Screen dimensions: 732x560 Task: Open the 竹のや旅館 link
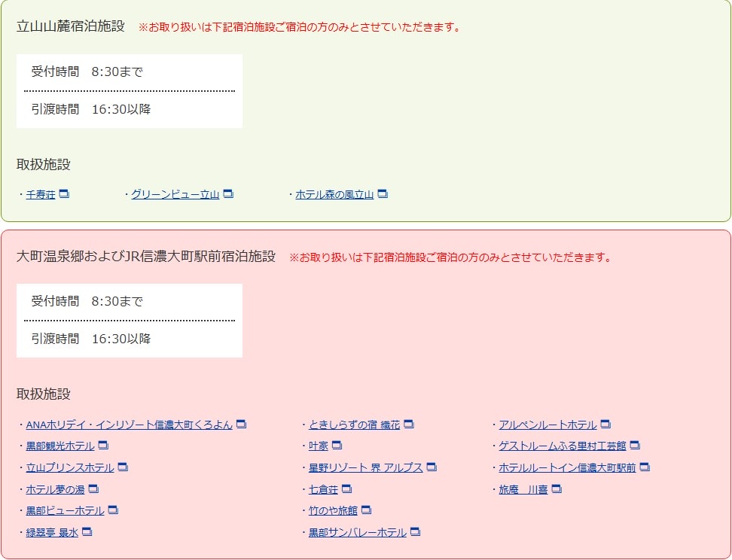[x=333, y=511]
